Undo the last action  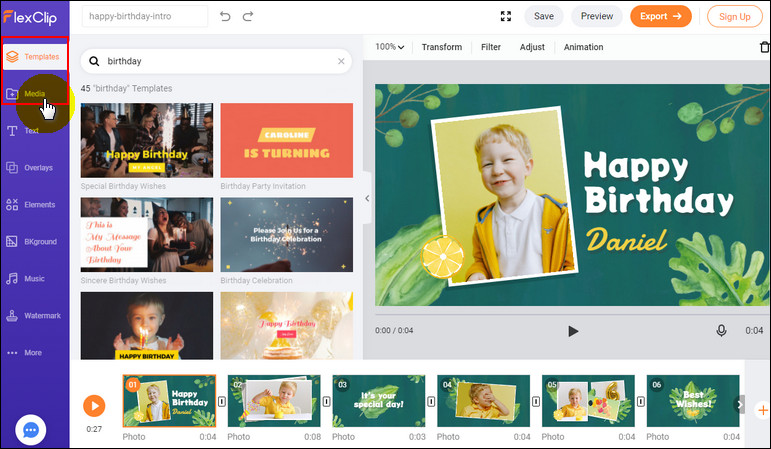click(225, 16)
